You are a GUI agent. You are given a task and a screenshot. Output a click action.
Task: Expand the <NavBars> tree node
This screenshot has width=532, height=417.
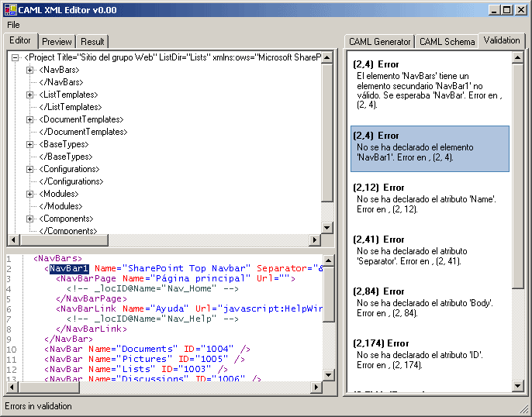pos(29,71)
